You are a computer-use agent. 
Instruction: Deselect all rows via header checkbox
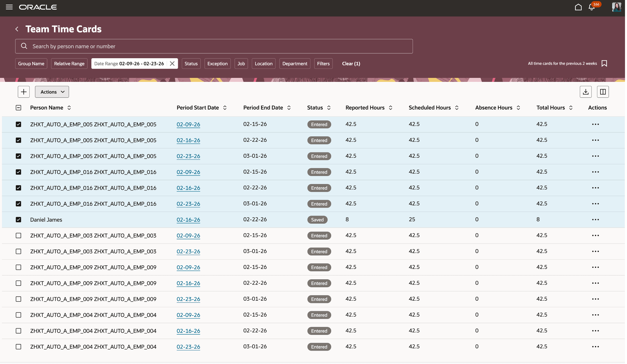click(18, 108)
